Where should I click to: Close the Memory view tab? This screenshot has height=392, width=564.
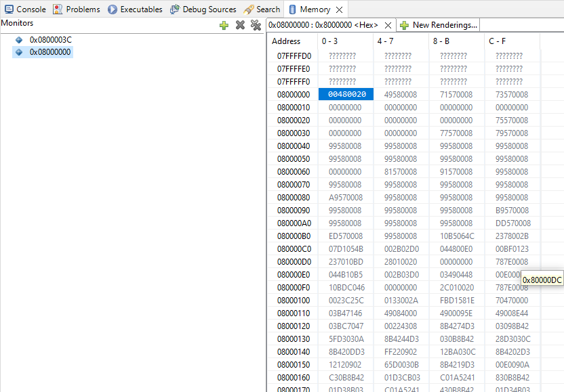coord(339,9)
